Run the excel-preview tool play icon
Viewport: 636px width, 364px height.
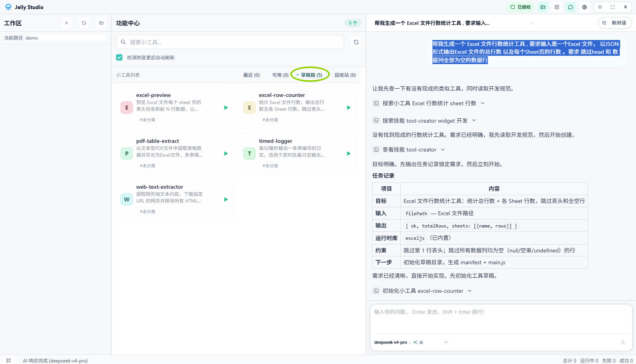click(226, 108)
